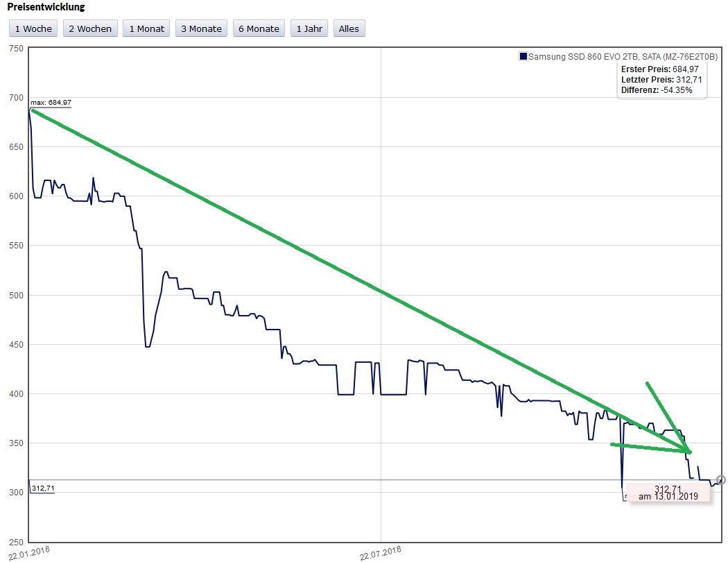This screenshot has height=562, width=728.
Task: Click the 'am 13.01.2019' tooltip text
Action: point(668,496)
